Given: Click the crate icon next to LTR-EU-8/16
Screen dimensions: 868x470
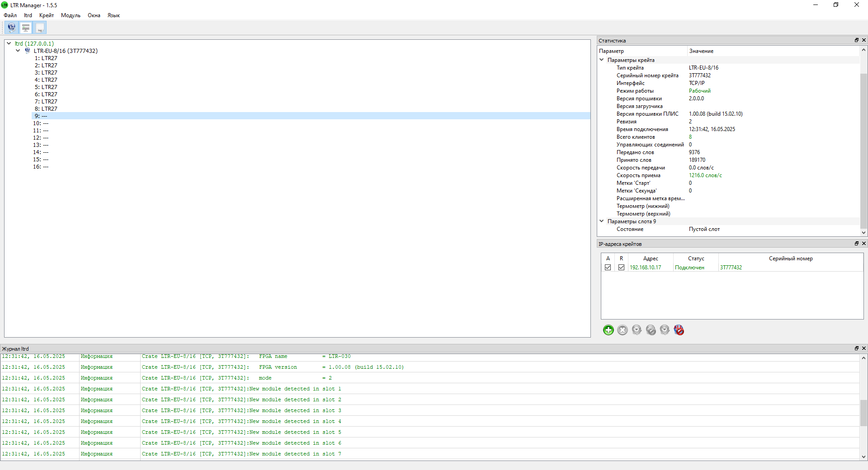Looking at the screenshot, I should (28, 51).
